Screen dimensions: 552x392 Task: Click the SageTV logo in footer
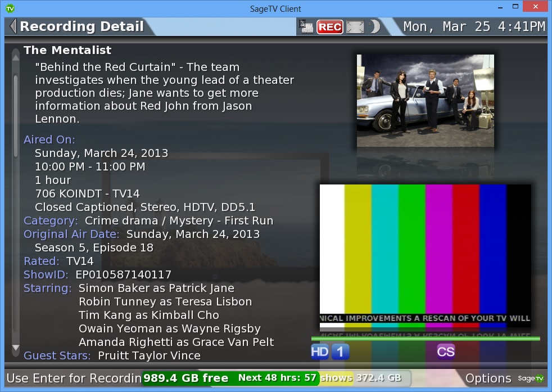click(531, 379)
